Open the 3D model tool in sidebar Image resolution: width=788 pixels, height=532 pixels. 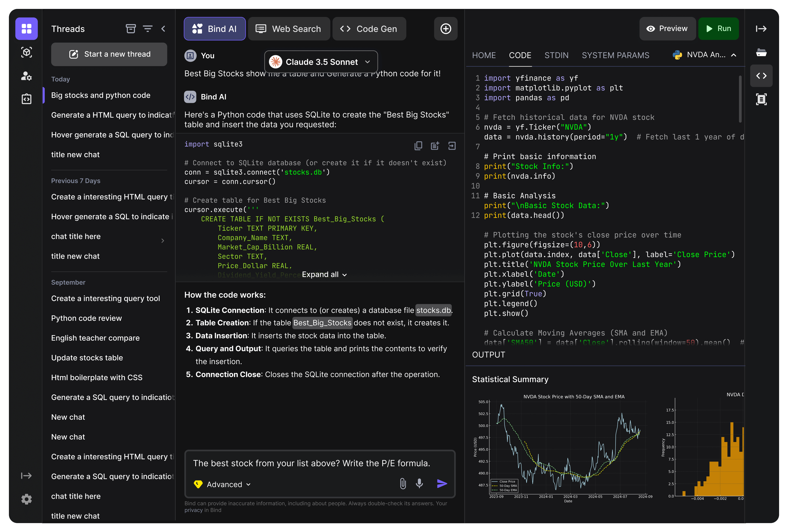[x=27, y=52]
